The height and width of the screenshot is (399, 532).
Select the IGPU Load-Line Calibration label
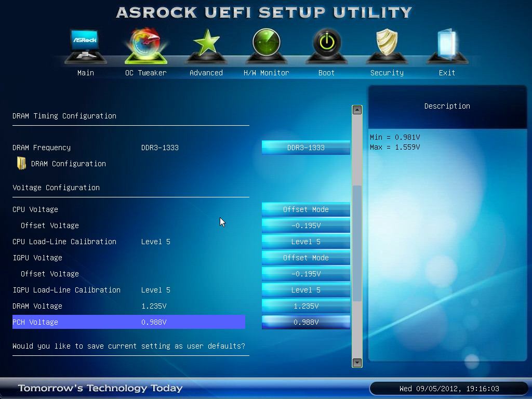[x=66, y=290]
